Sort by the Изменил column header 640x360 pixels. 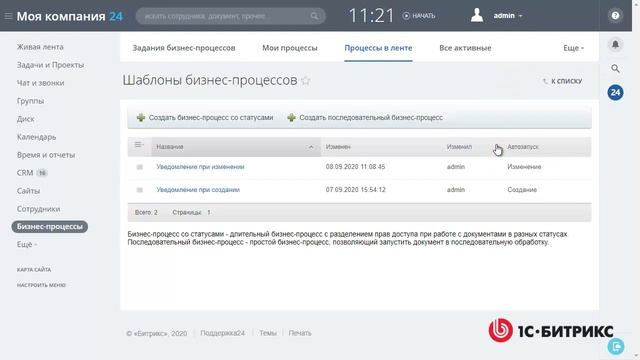459,147
